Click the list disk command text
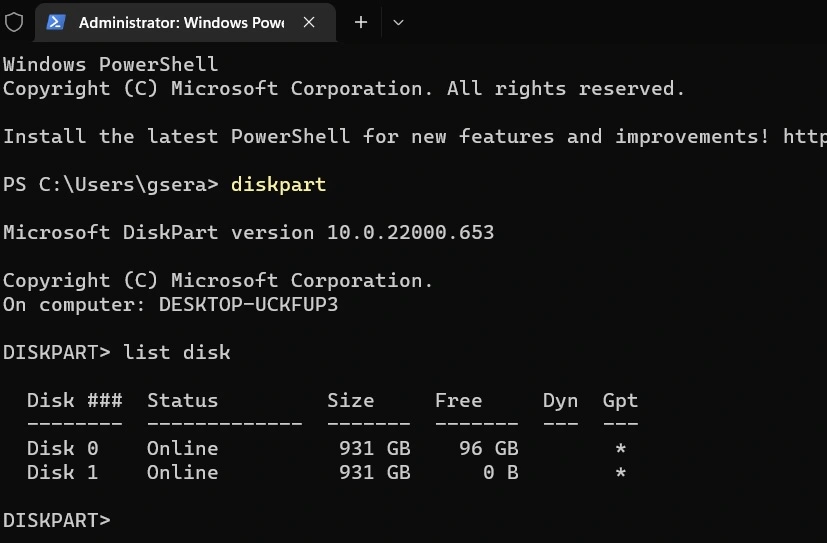Screen dimensions: 827x543 click(x=176, y=352)
